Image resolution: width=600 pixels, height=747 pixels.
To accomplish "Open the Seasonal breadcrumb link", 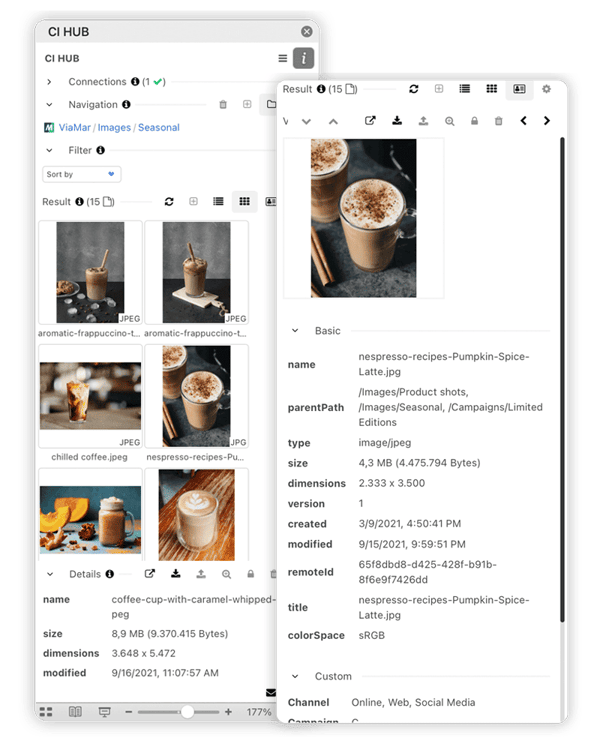I will 159,127.
